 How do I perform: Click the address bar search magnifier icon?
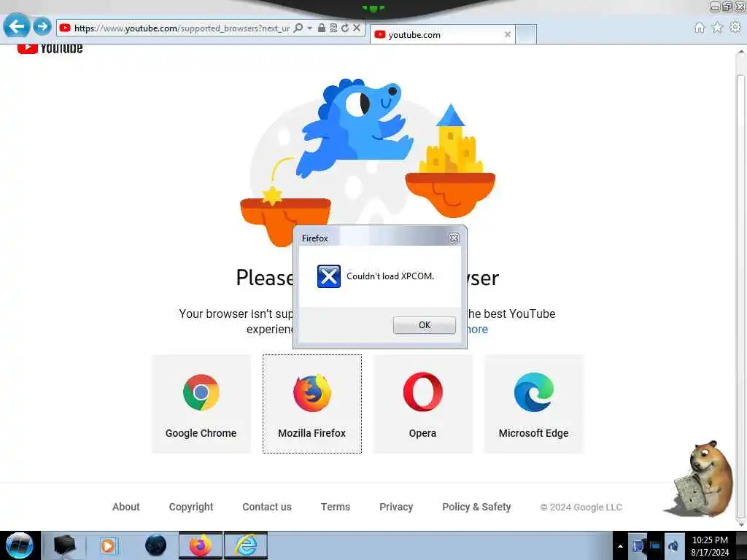(298, 28)
